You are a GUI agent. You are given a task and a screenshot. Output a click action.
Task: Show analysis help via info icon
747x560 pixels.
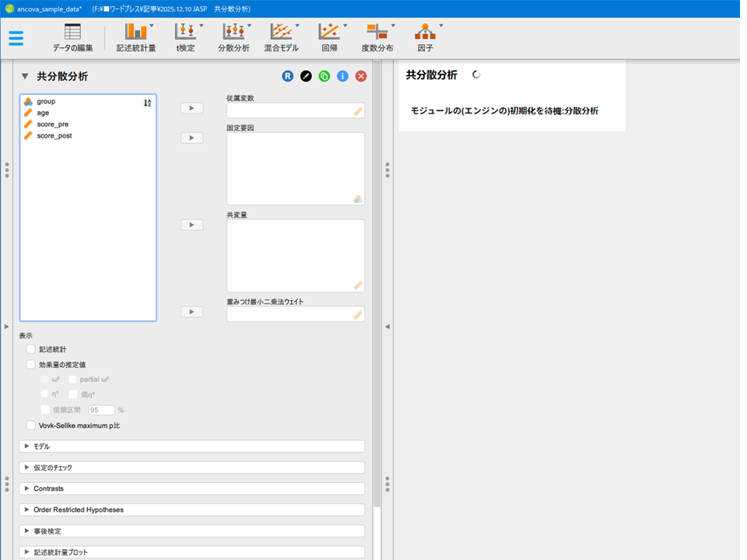tap(342, 76)
